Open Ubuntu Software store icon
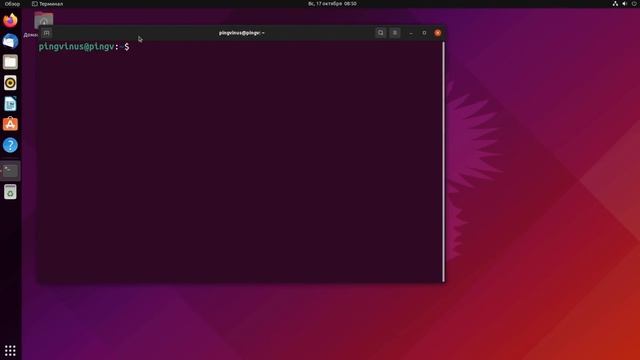 point(10,124)
